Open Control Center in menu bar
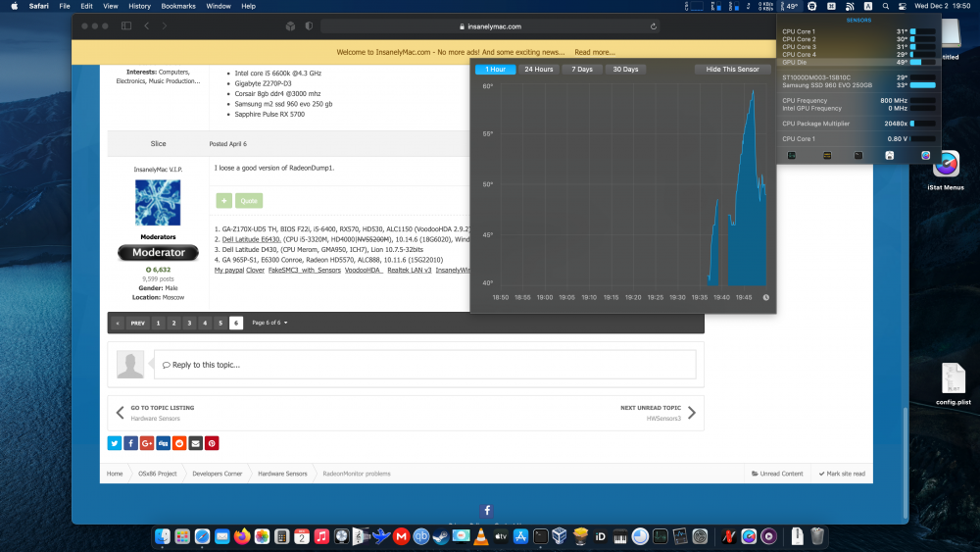This screenshot has height=552, width=980. point(903,6)
